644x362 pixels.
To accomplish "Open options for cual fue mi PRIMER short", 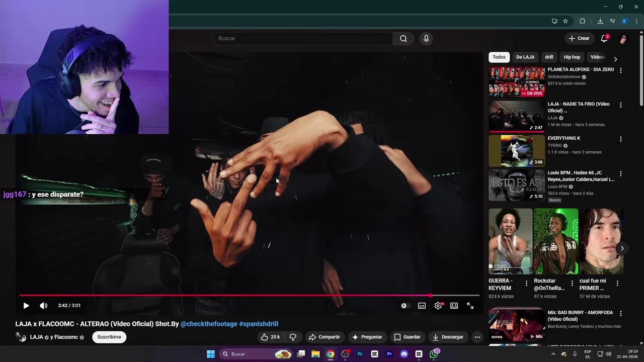I will 617,284.
